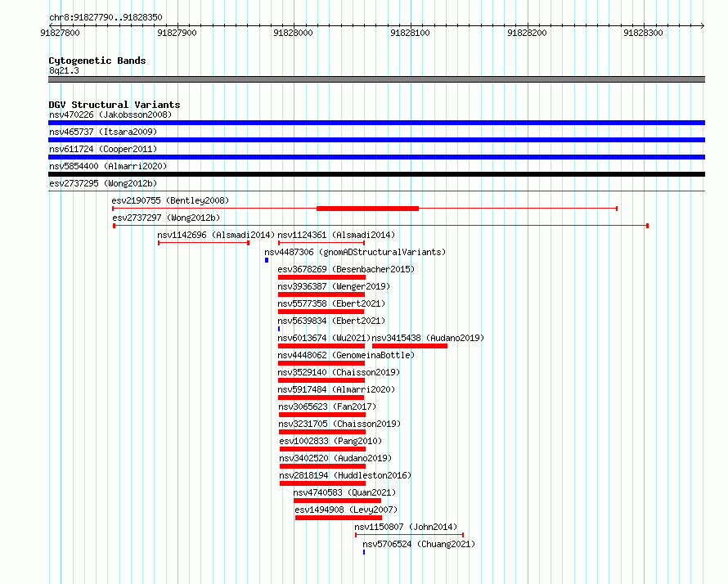
Task: Click the 91828100 ruler position label
Action: [410, 33]
